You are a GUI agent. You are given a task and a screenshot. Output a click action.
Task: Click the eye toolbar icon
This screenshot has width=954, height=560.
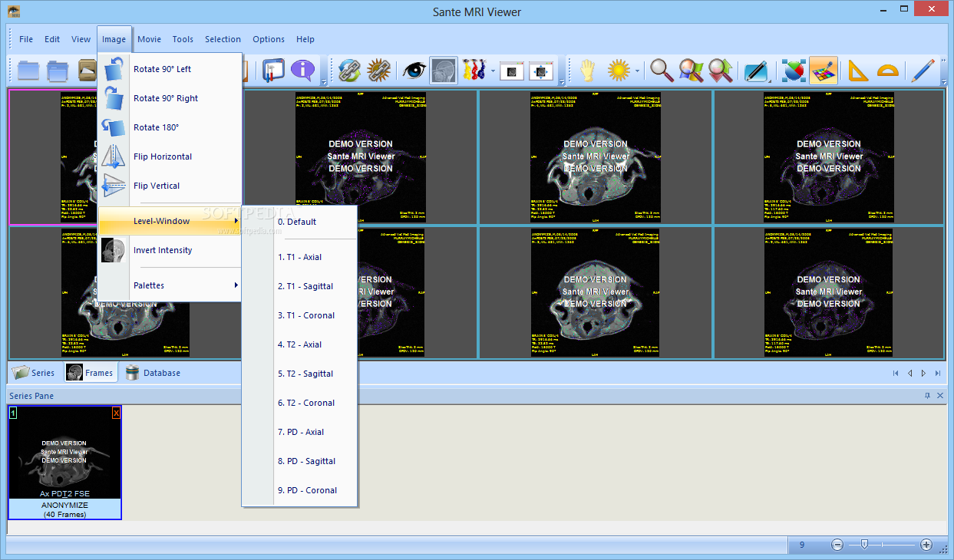414,71
